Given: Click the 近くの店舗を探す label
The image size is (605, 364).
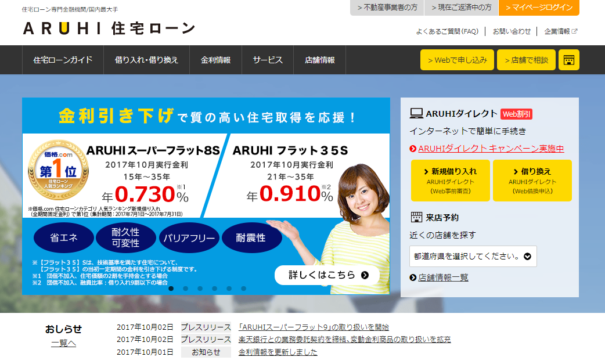Looking at the screenshot, I should pos(442,235).
